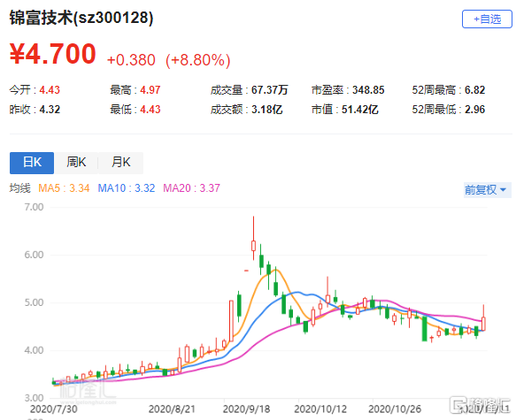516x420 pixels.
Task: Select the MA5 : 3.34 indicator label
Action: [64, 188]
